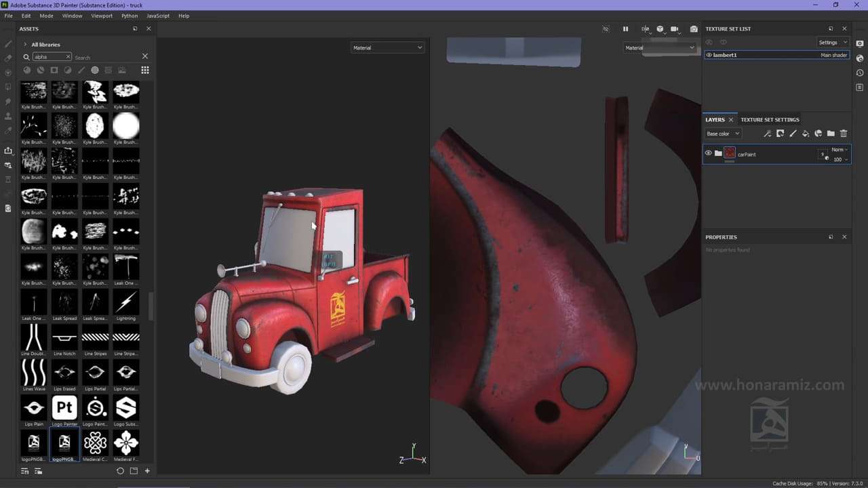
Task: Click the import resources plus icon in Assets
Action: (x=147, y=471)
